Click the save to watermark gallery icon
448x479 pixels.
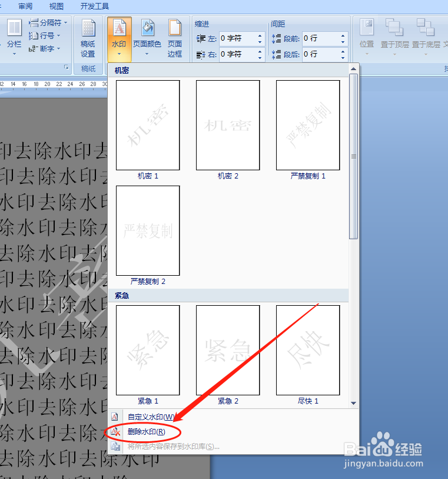(115, 447)
